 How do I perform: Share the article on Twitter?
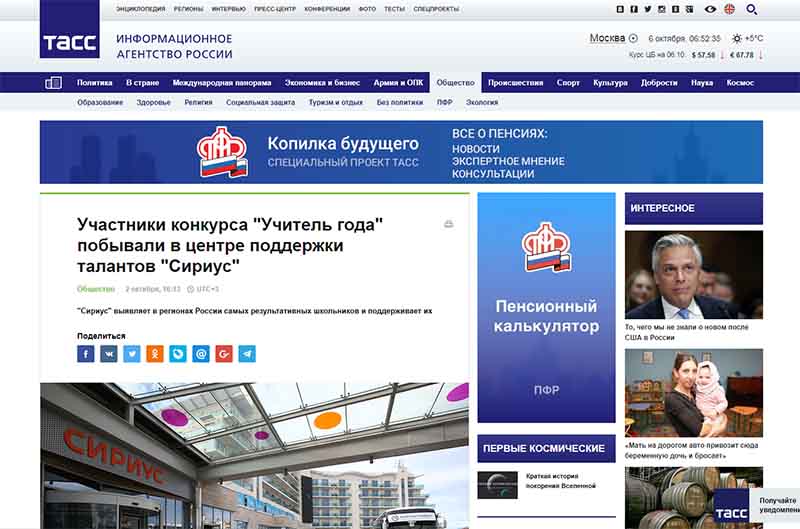pyautogui.click(x=132, y=354)
